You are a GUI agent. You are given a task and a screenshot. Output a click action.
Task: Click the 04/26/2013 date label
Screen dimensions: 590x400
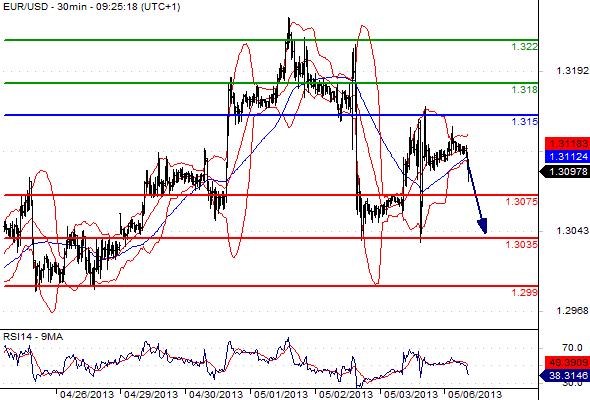click(87, 395)
